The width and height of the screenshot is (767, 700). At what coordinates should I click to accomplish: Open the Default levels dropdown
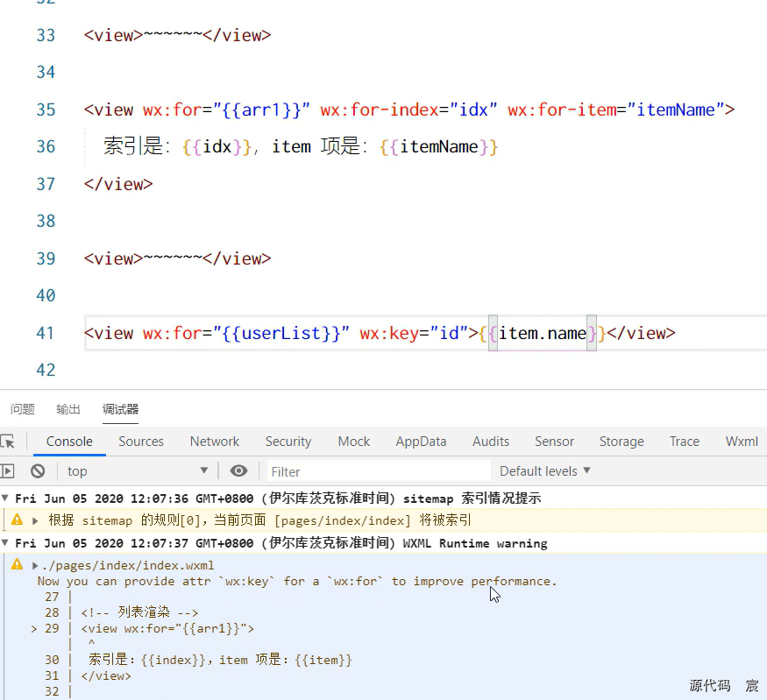(x=545, y=471)
